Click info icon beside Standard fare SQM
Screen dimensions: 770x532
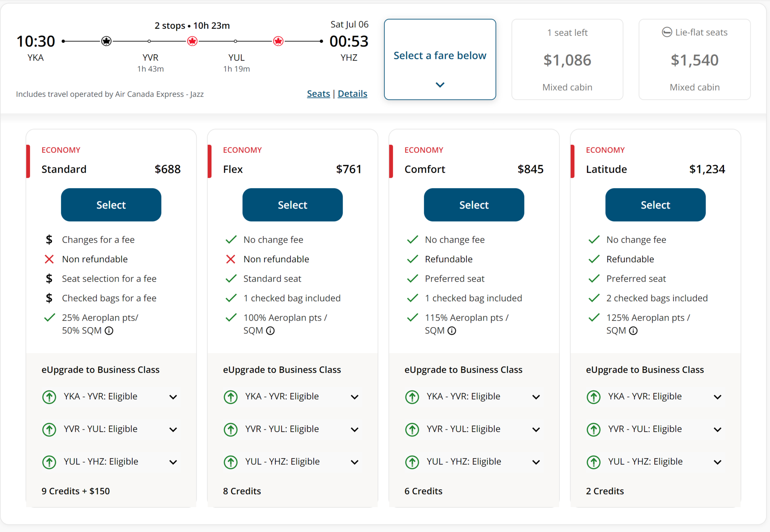click(109, 331)
